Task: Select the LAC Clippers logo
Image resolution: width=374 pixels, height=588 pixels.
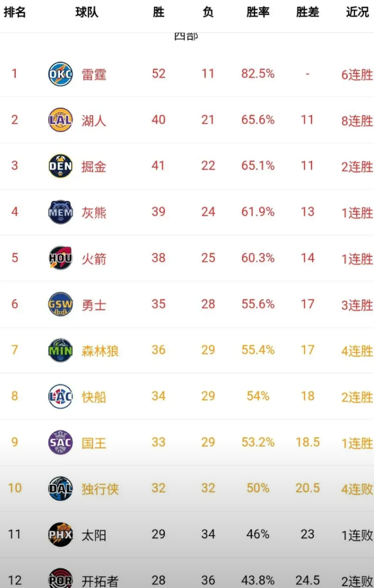Action: (61, 396)
